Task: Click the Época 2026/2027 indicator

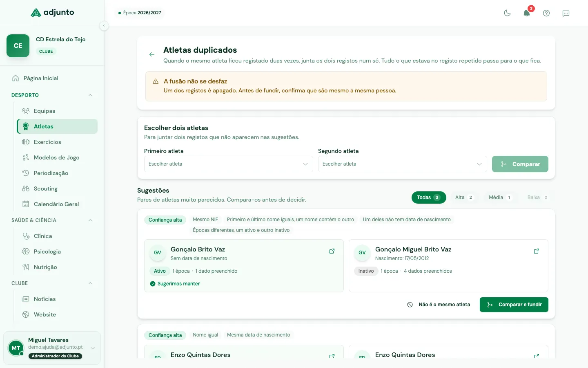Action: tap(140, 13)
